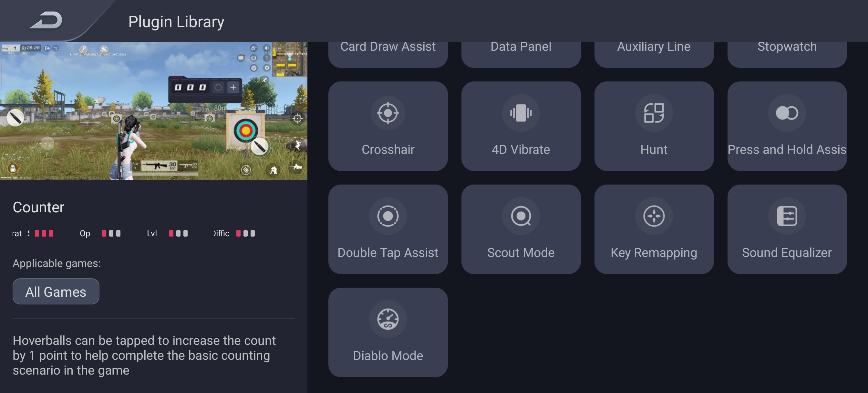The height and width of the screenshot is (393, 868).
Task: Click the Crosshair plugin icon
Action: [387, 113]
